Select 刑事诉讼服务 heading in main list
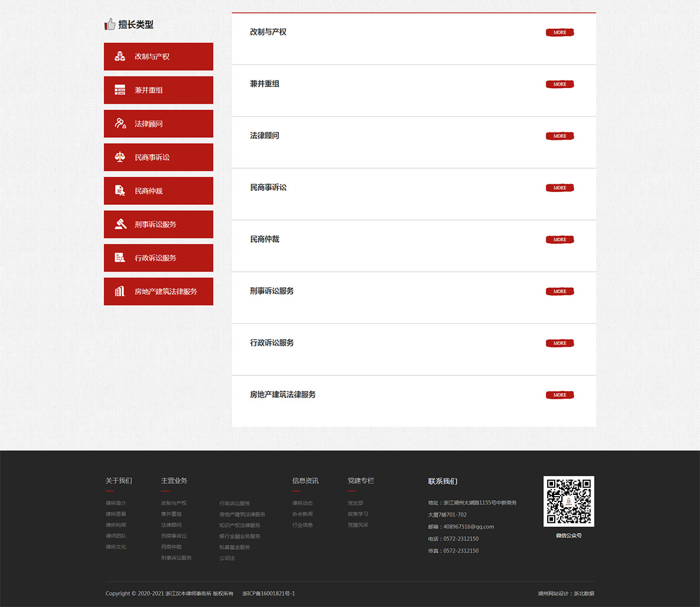 272,291
